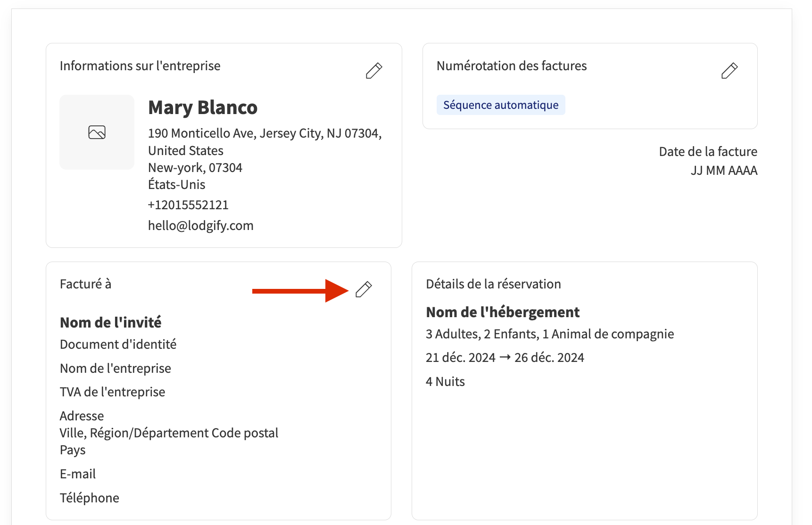Edit the Informations sur l'entreprise section
The width and height of the screenshot is (812, 525).
point(374,71)
